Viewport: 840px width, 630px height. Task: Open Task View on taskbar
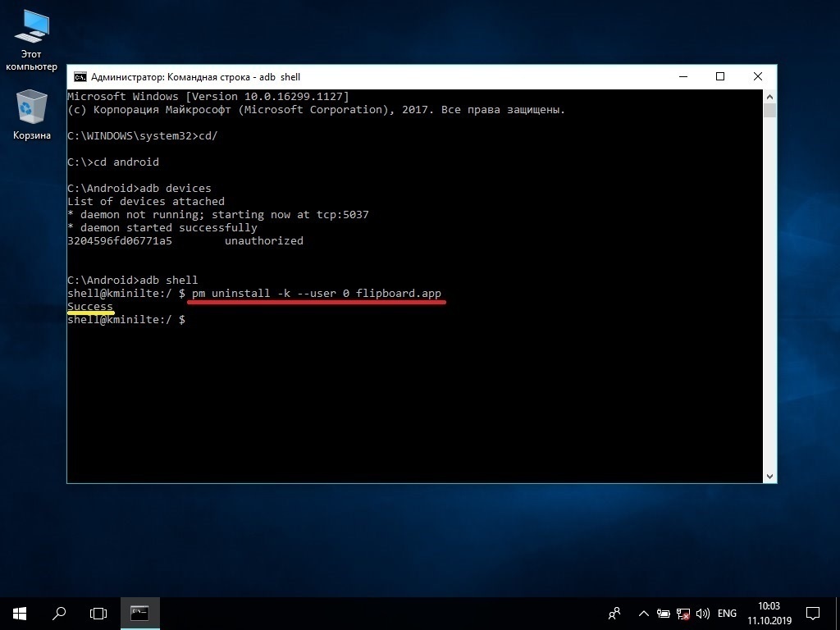click(x=98, y=614)
